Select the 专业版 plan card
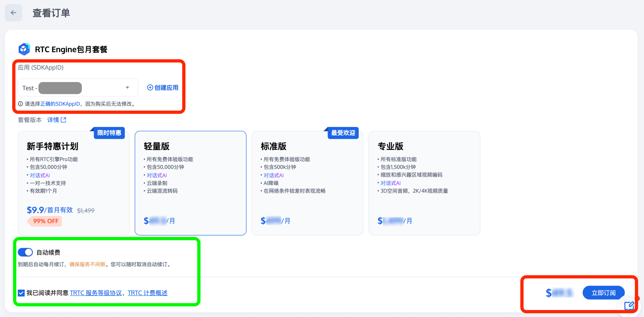 (424, 183)
